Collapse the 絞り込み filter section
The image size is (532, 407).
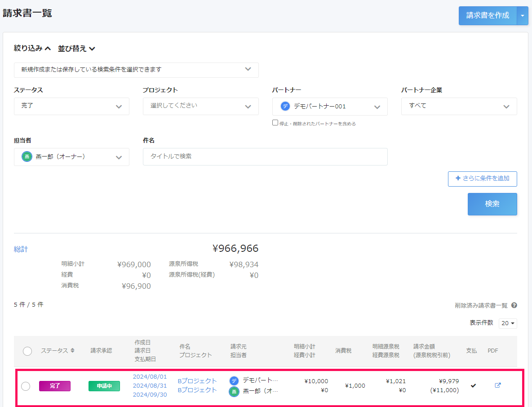coord(32,49)
